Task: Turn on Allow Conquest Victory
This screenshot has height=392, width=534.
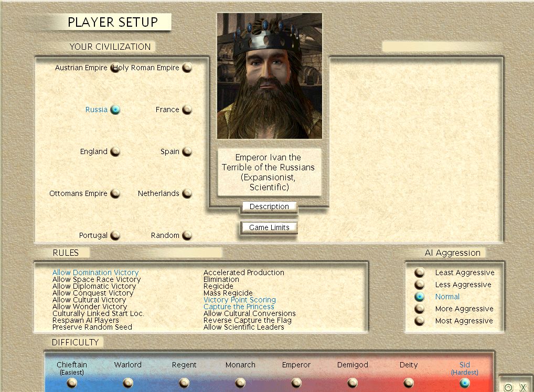Action: click(93, 293)
